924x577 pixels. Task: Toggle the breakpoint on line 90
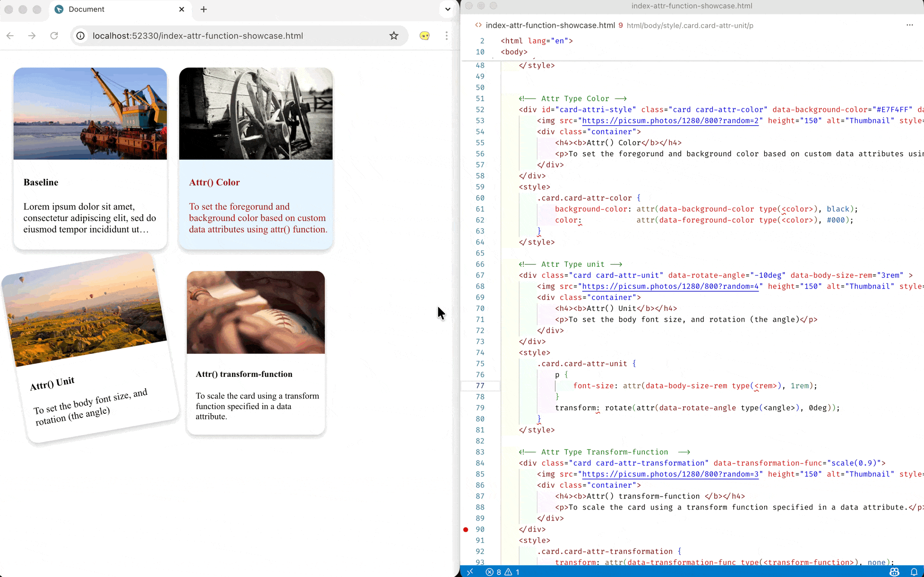pos(466,529)
